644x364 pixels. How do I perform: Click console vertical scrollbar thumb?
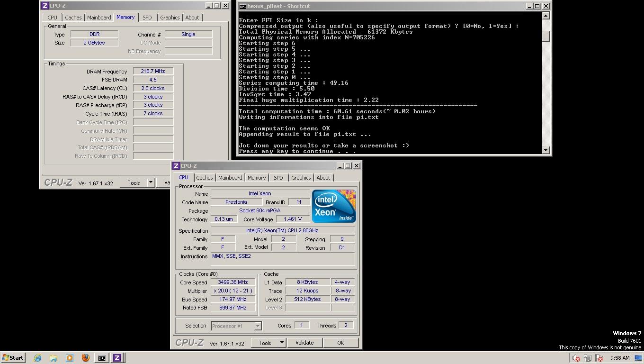[546, 36]
